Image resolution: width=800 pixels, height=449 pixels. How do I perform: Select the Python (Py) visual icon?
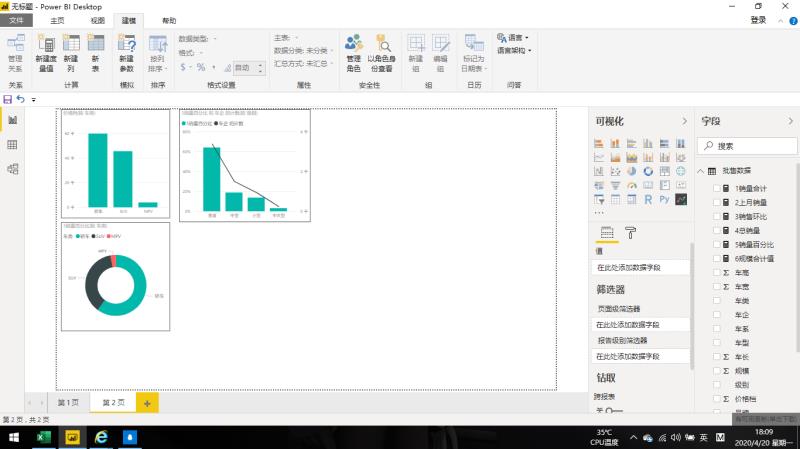664,199
